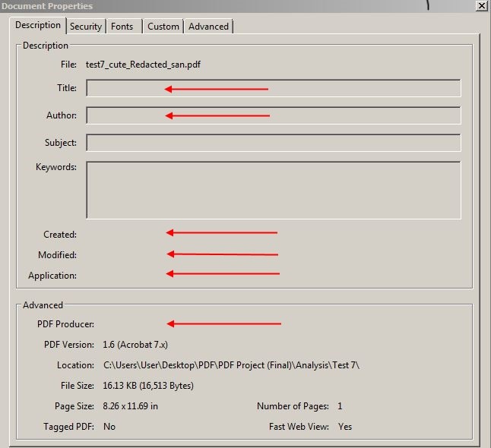The height and width of the screenshot is (448, 491).
Task: Click the Subject text box
Action: click(x=274, y=143)
